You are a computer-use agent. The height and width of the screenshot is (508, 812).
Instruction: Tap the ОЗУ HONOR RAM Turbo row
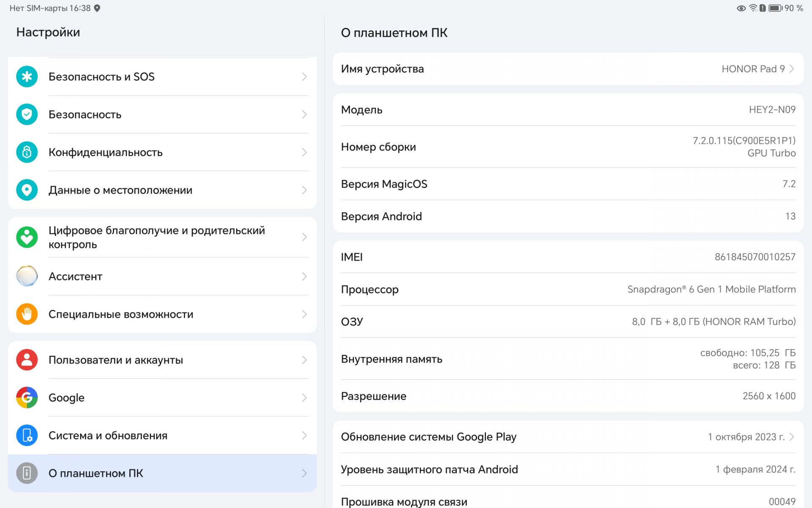(568, 322)
